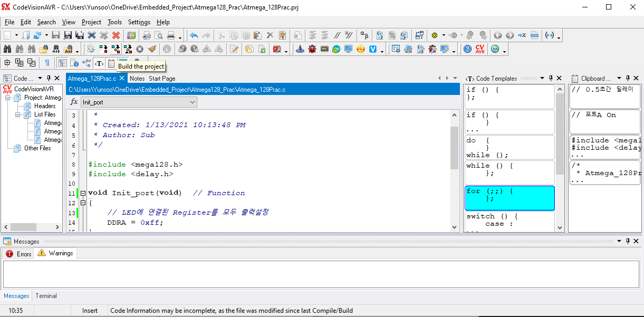The width and height of the screenshot is (644, 317).
Task: Collapse the List Files tree node
Action: [x=18, y=114]
